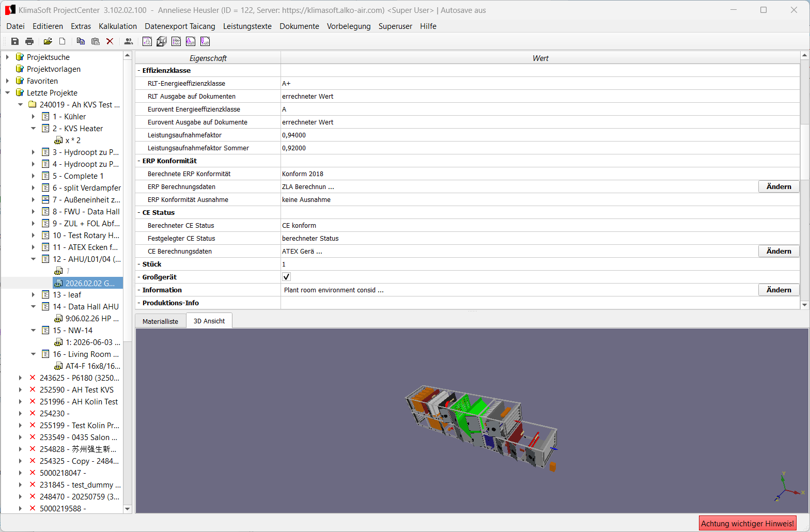Collapse the 15 - NW-14 node
This screenshot has height=532, width=810.
click(x=33, y=330)
